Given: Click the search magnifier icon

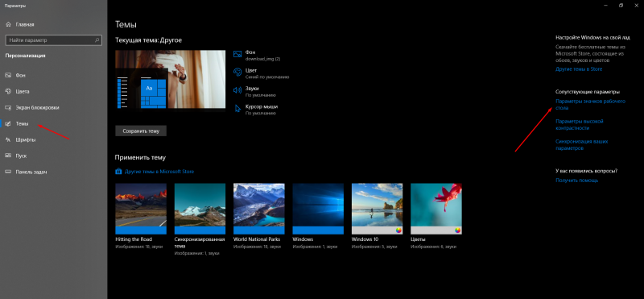Looking at the screenshot, I should click(x=97, y=40).
